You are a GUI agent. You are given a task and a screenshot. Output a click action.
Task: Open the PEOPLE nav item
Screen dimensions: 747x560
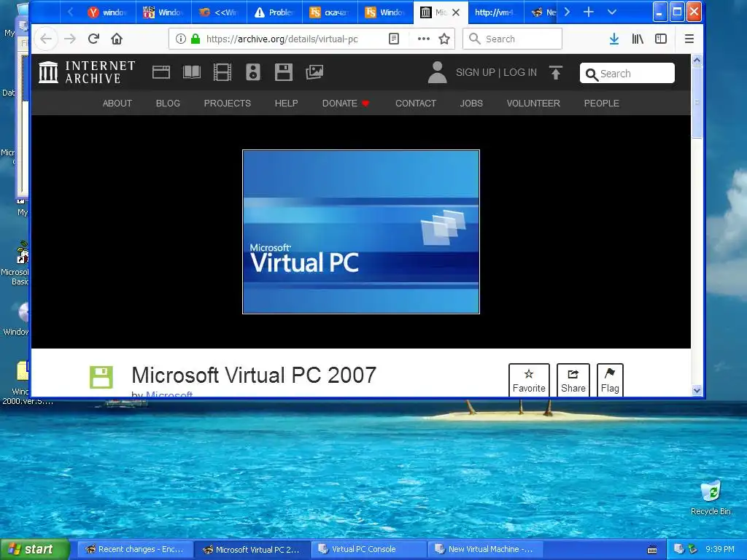coord(602,104)
